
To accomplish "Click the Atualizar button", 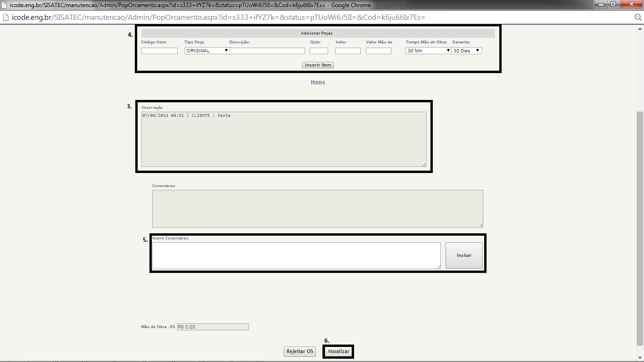I will pos(339,352).
